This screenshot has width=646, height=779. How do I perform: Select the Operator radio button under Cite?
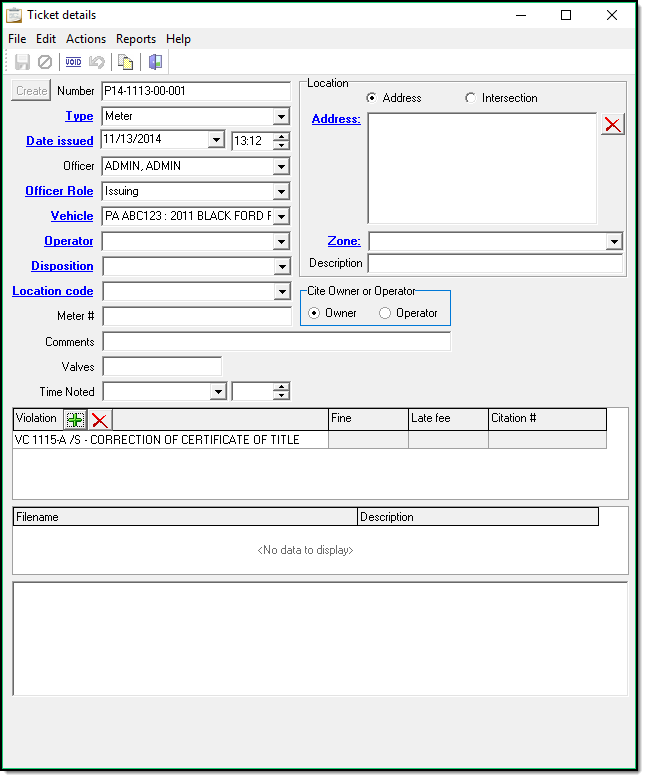point(386,313)
